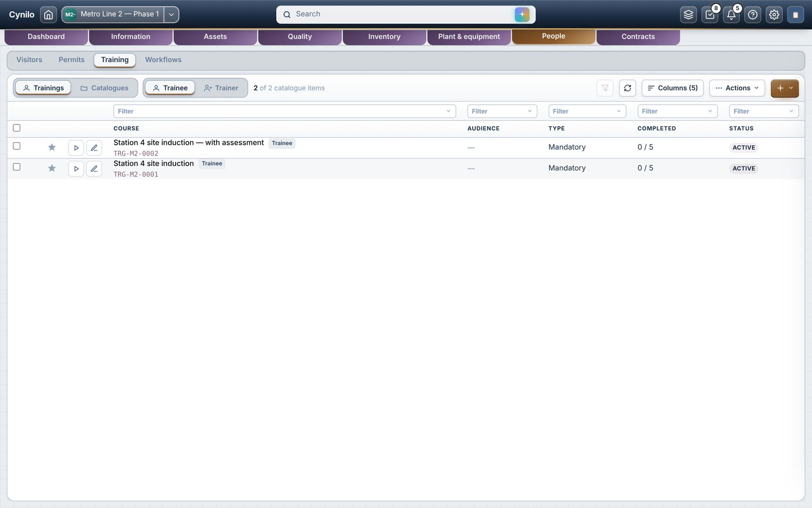The width and height of the screenshot is (812, 508).
Task: Open the Course column filter dropdown
Action: (x=284, y=111)
